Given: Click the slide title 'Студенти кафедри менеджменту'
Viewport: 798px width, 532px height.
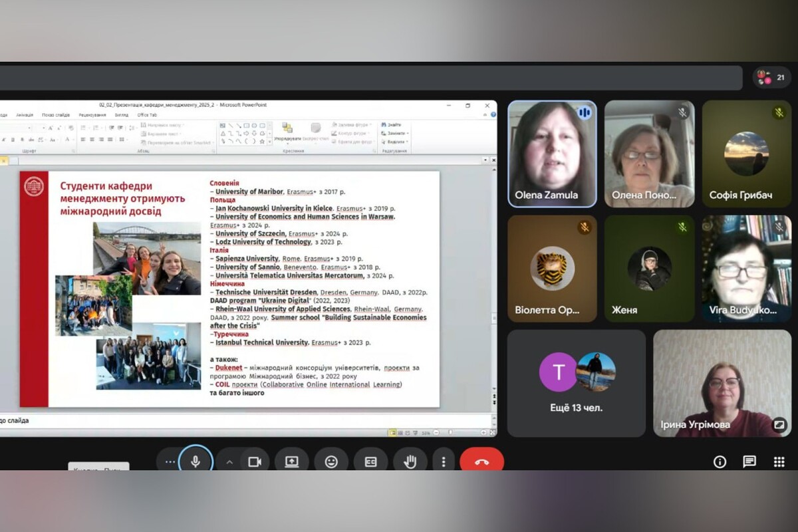Looking at the screenshot, I should click(122, 198).
